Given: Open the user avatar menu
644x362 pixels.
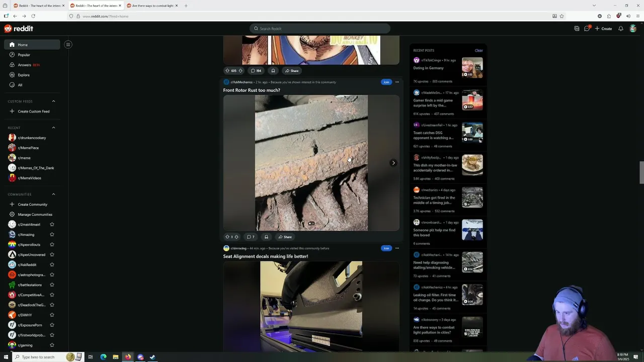Looking at the screenshot, I should [x=633, y=29].
